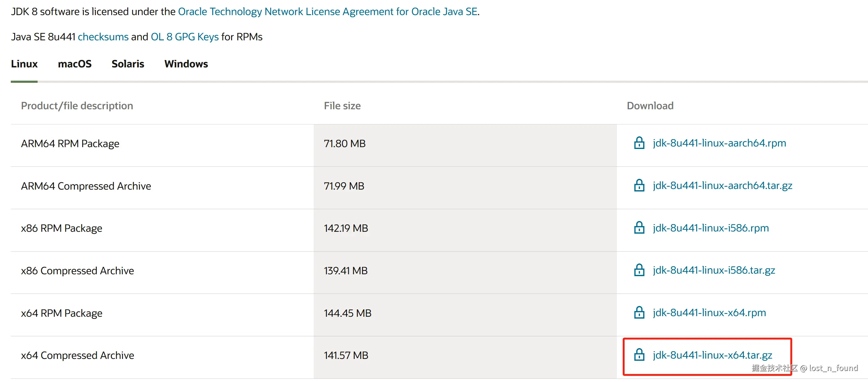
Task: Click lock icon beside jdk-8u441-linux-x64.tar.gz
Action: (x=639, y=355)
